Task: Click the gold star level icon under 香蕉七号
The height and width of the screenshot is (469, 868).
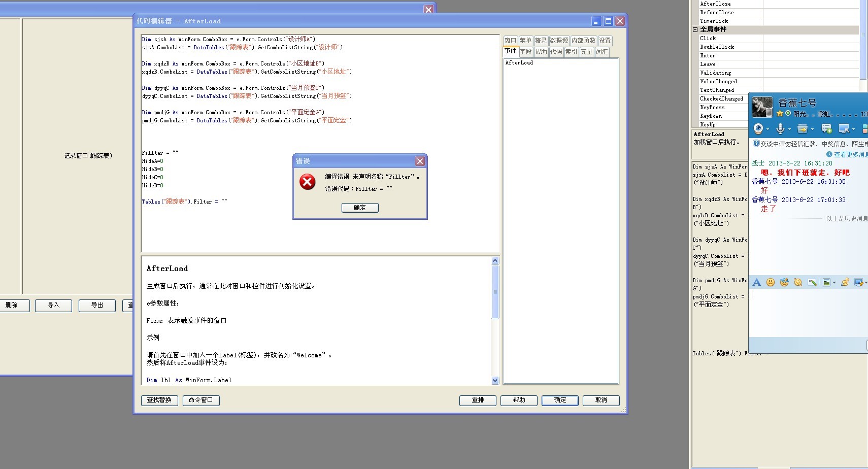Action: coord(780,114)
